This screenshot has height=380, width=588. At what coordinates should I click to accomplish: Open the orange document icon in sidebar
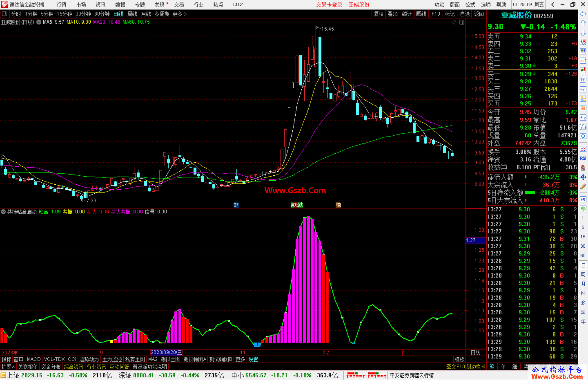[583, 108]
